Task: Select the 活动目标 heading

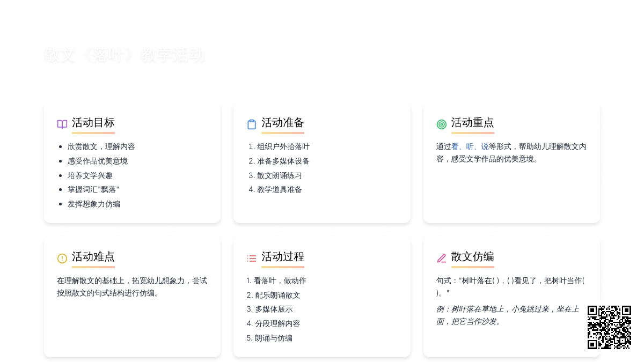Action: pos(93,123)
